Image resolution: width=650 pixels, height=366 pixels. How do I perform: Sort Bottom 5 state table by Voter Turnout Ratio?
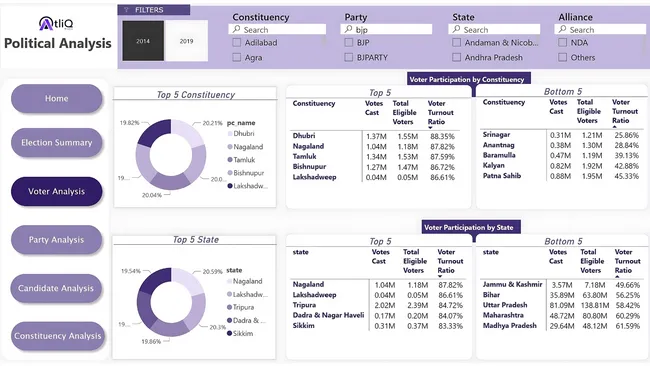click(x=627, y=262)
